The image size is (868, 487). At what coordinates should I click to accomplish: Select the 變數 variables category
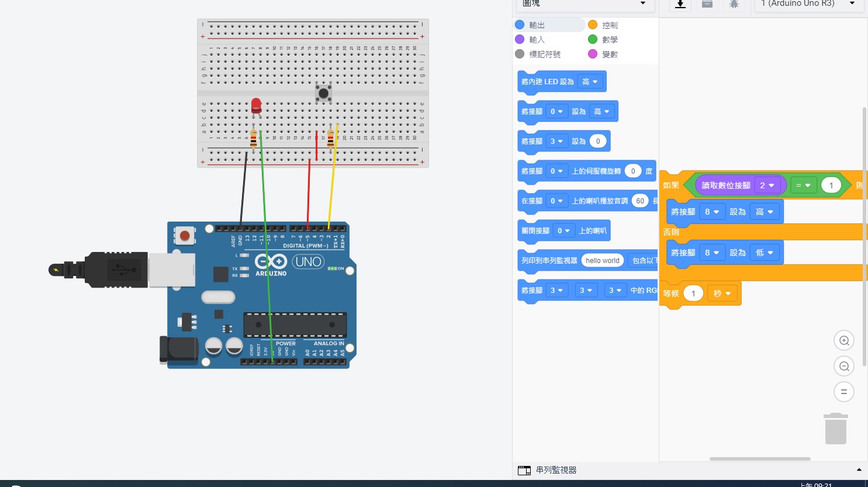(609, 54)
